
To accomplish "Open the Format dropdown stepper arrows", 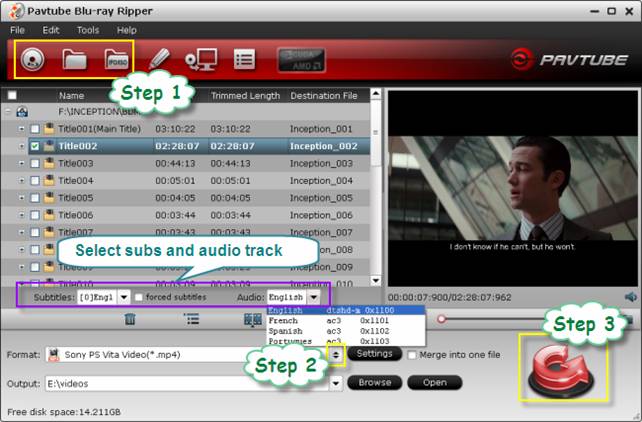I will click(x=336, y=354).
